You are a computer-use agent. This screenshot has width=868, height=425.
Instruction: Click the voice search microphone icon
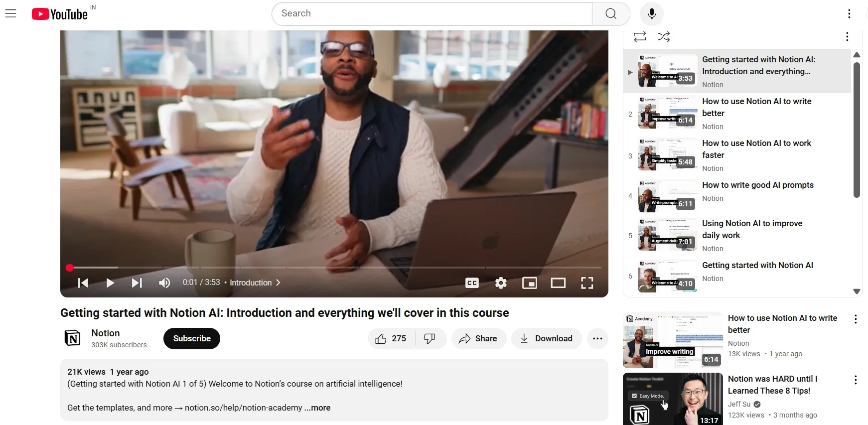tap(652, 14)
